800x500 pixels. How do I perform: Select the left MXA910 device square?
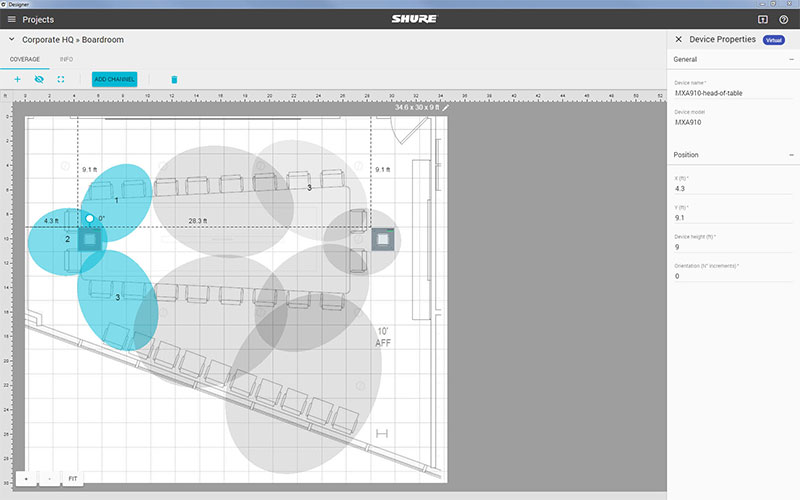(90, 239)
